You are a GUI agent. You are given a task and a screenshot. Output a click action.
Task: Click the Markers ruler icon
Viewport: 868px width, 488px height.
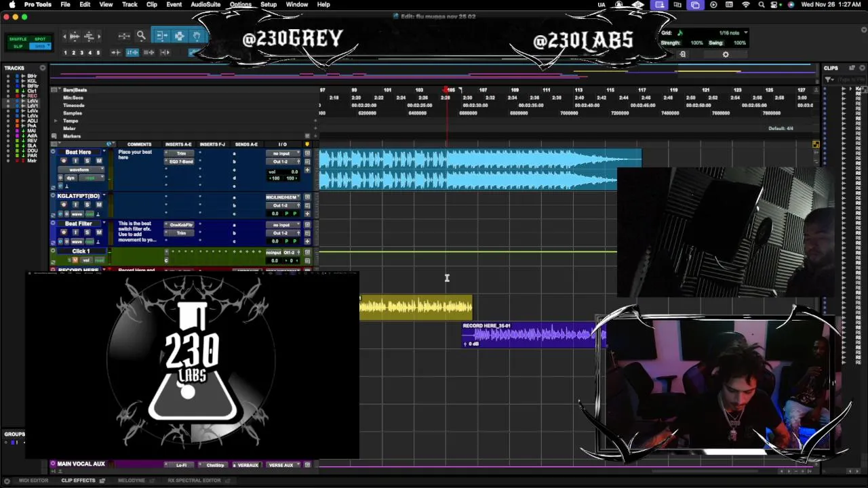point(55,136)
